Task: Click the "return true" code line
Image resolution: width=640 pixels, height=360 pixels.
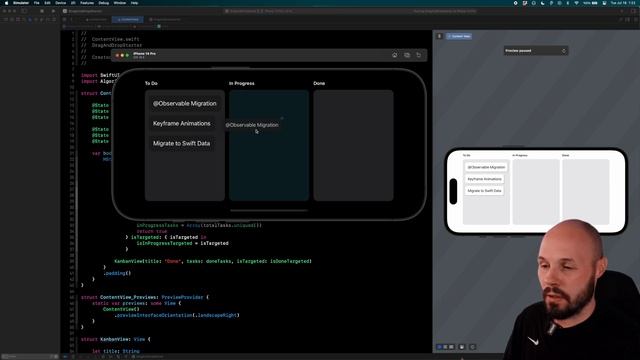Action: [x=152, y=231]
